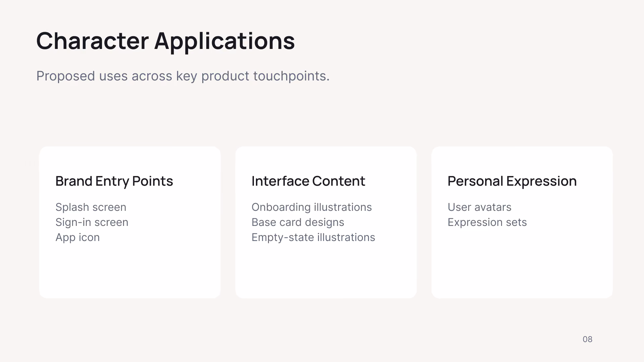
Task: Click the Personal Expression heading
Action: 512,181
